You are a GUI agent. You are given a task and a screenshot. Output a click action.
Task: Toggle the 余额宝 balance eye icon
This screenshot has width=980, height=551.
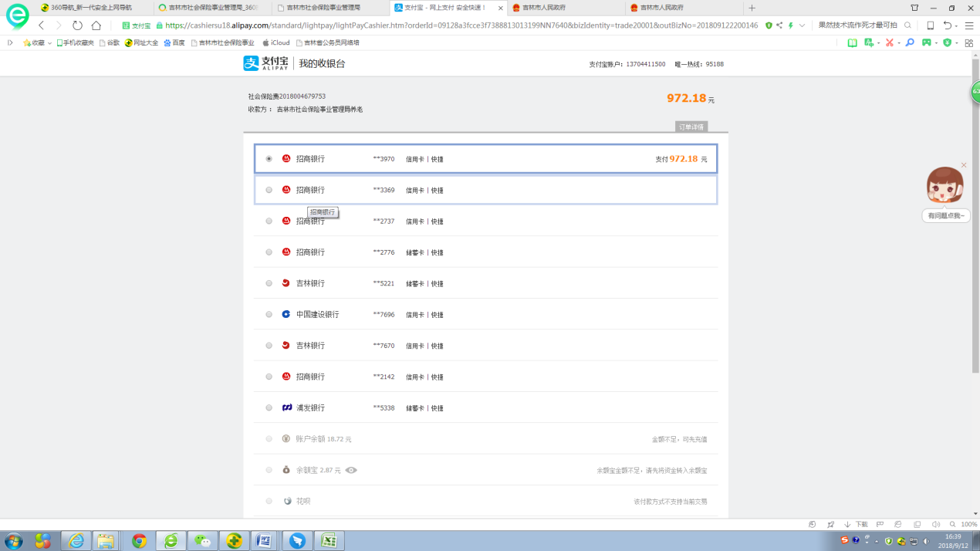click(351, 470)
